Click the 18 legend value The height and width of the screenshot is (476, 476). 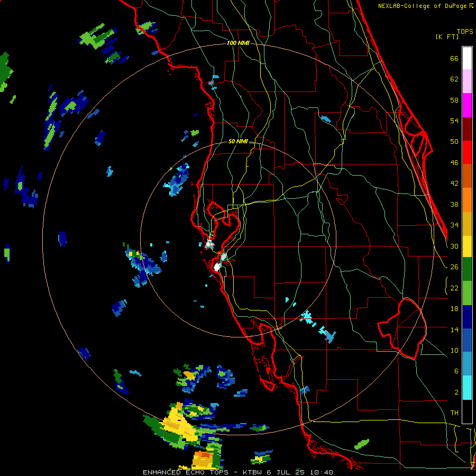tap(454, 309)
